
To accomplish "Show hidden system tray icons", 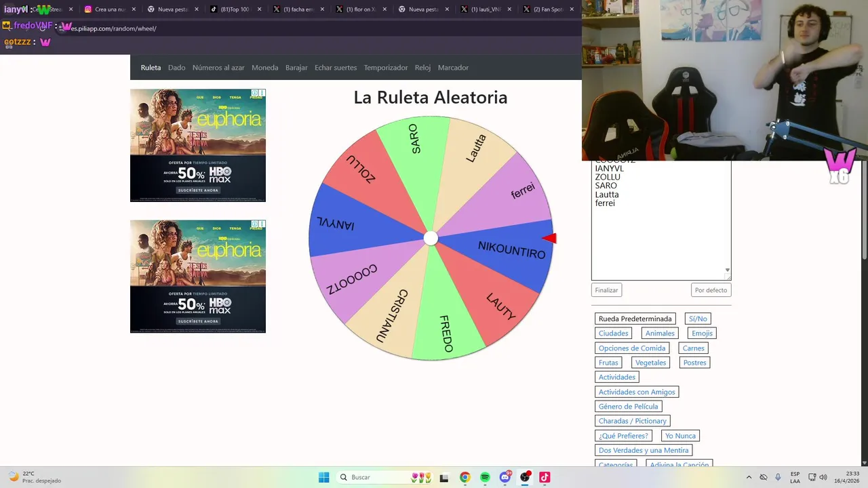I will pos(749,477).
